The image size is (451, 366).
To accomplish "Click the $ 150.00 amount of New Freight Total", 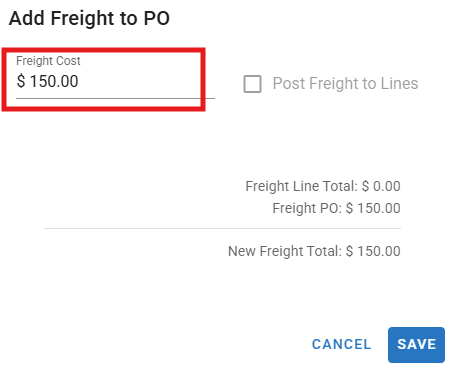I will (373, 251).
